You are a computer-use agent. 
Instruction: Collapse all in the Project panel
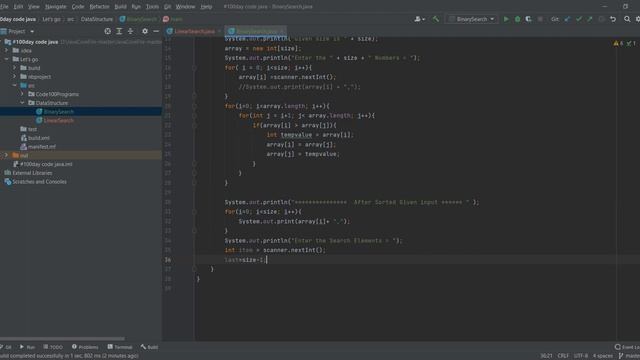click(x=131, y=31)
